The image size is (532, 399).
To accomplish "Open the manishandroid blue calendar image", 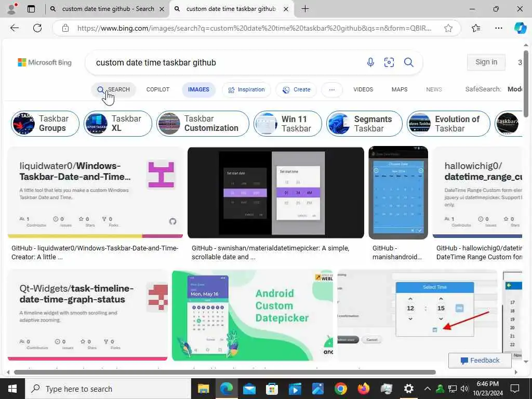I will point(398,192).
